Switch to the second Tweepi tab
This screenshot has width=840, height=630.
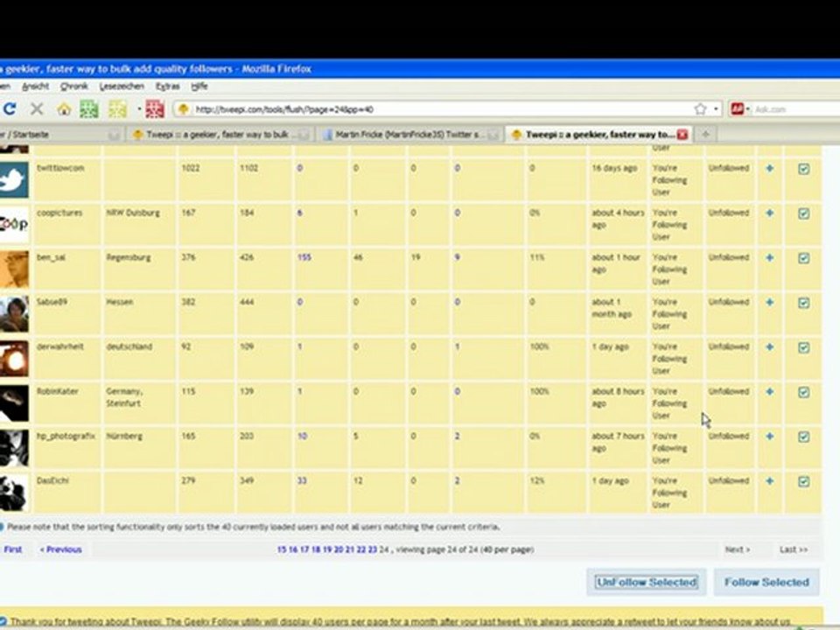221,135
